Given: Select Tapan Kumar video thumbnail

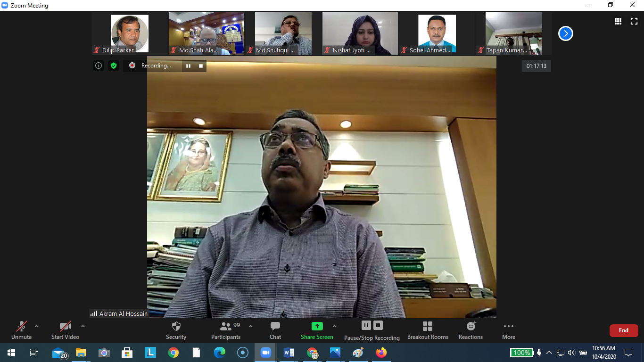Looking at the screenshot, I should 514,33.
